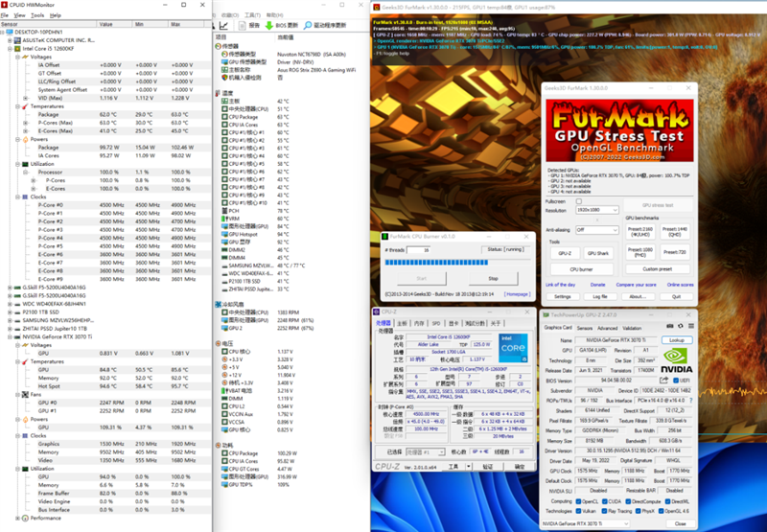Image resolution: width=767 pixels, height=532 pixels.
Task: Click the BIOS share/export arrow icon in GPU-Z
Action: pos(663,381)
